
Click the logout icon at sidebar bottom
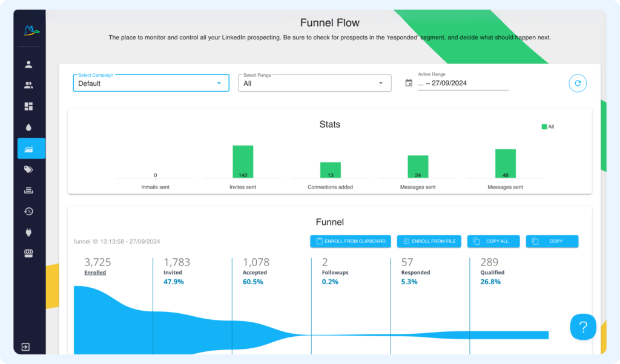coord(25,347)
